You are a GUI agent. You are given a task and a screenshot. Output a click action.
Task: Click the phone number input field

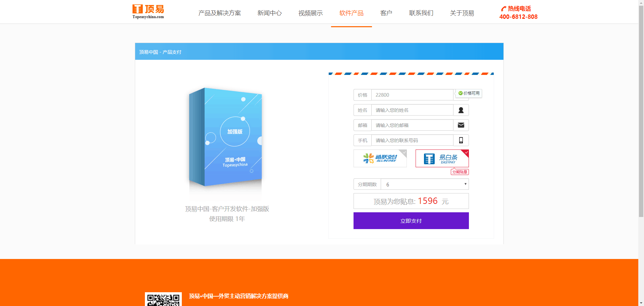point(412,140)
